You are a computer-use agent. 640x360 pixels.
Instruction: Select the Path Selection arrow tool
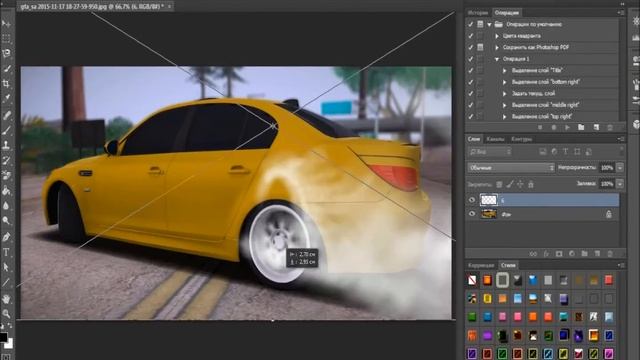click(x=6, y=267)
